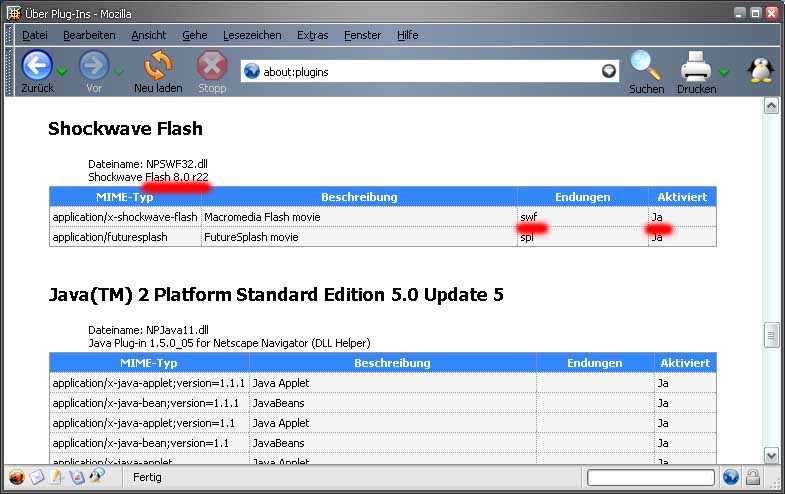The height and width of the screenshot is (494, 785).
Task: Click the application/x-java-bean;version=1.1 cell
Action: click(x=149, y=443)
